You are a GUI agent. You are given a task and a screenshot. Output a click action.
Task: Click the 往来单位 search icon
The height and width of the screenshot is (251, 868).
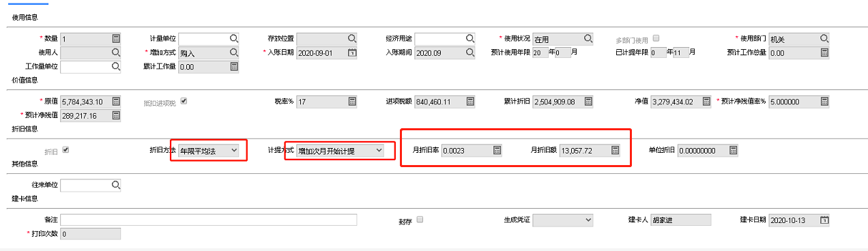pyautogui.click(x=115, y=186)
